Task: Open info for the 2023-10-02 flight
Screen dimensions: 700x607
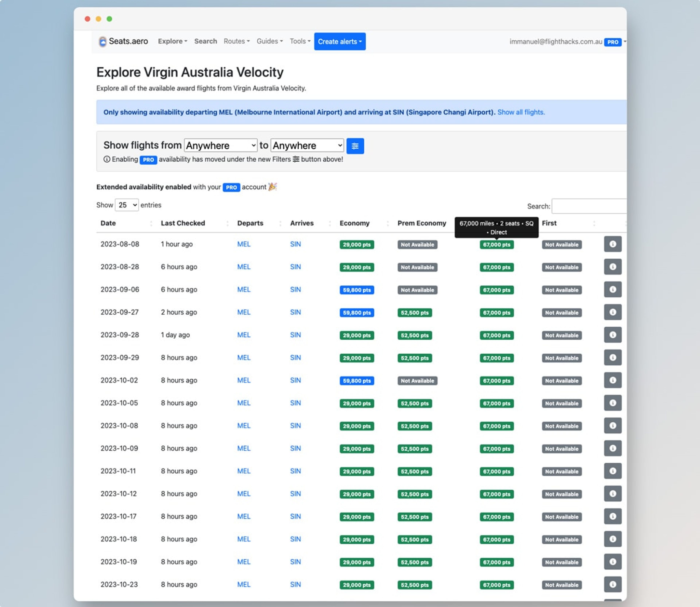Action: [612, 380]
